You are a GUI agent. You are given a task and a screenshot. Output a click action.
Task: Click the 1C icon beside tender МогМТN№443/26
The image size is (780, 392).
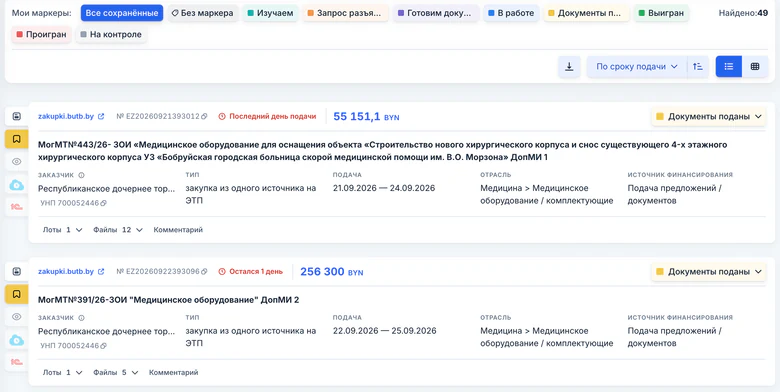(17, 207)
